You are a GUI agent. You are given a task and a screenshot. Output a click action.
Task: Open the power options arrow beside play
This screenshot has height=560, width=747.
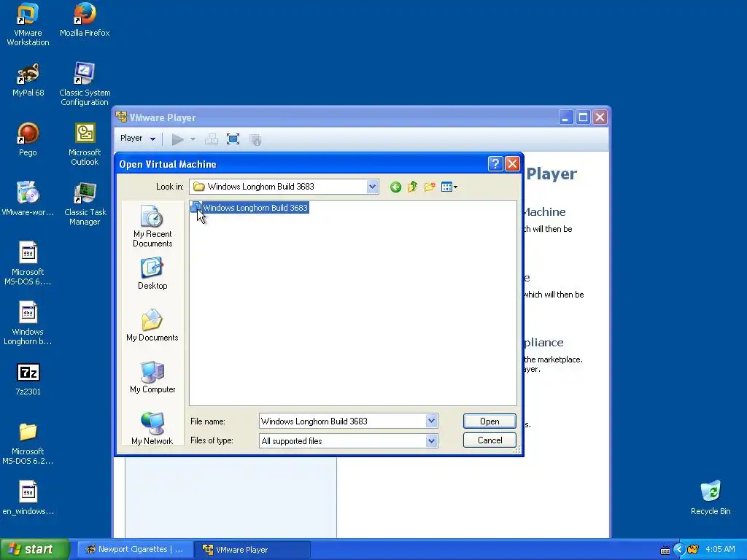(193, 139)
